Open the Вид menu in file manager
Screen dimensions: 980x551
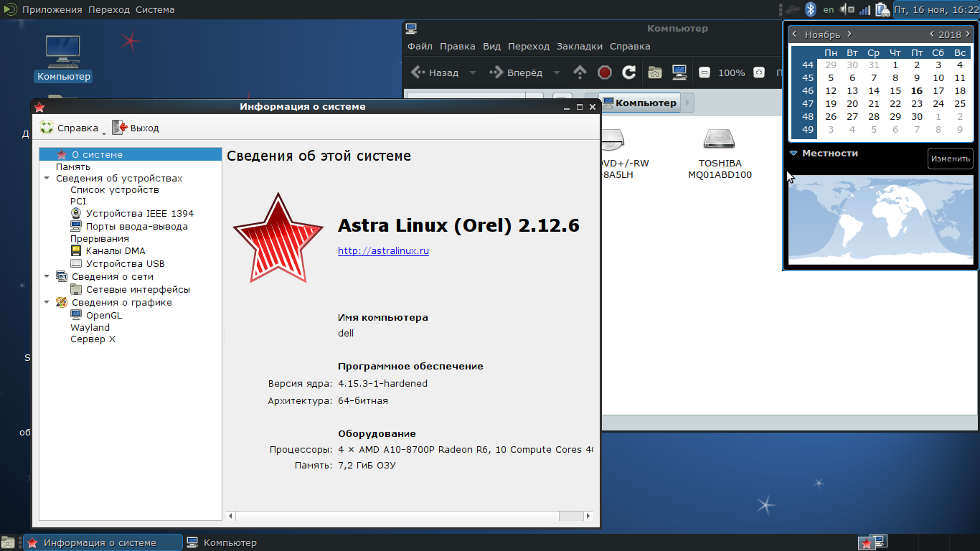[491, 46]
